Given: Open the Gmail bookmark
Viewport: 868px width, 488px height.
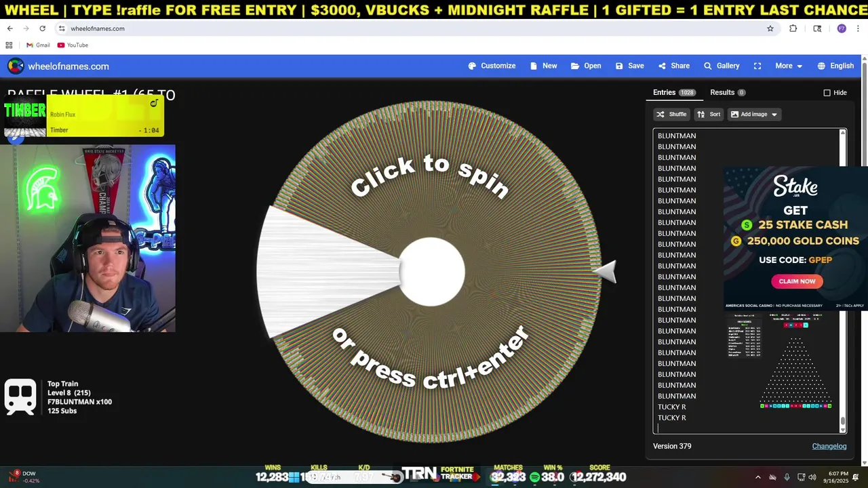Looking at the screenshot, I should tap(38, 45).
